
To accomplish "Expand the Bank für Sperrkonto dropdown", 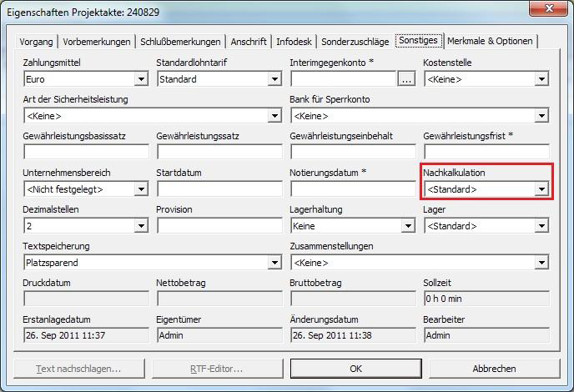I will point(541,116).
